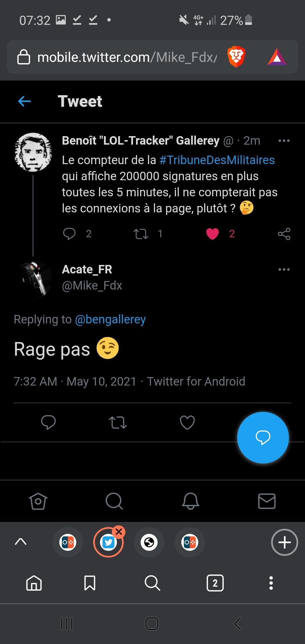Open Brave Shields lion icon
Image resolution: width=305 pixels, height=644 pixels.
[x=236, y=57]
